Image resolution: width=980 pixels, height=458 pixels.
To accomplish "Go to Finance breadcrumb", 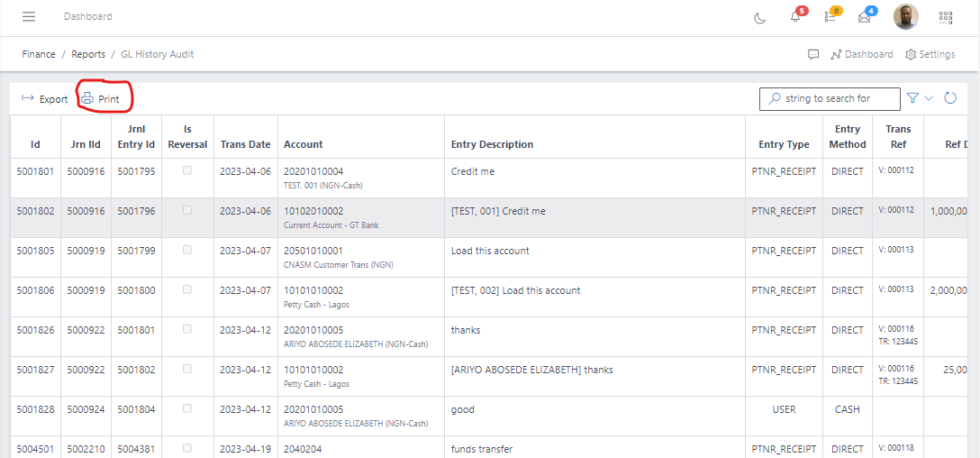I will 39,54.
